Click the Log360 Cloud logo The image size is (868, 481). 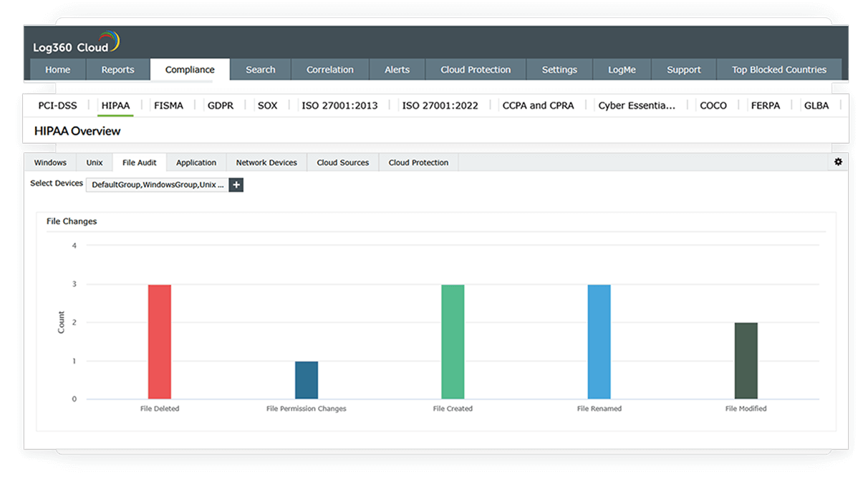coord(76,43)
